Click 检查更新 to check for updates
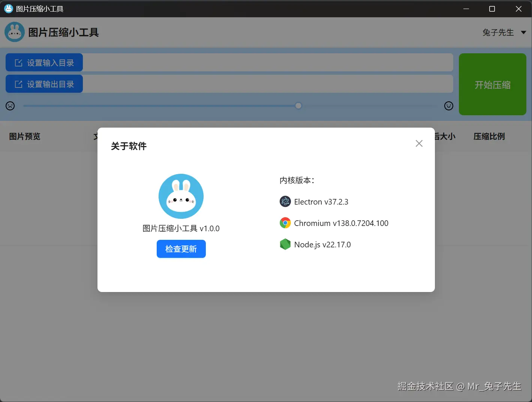The image size is (532, 402). click(181, 248)
